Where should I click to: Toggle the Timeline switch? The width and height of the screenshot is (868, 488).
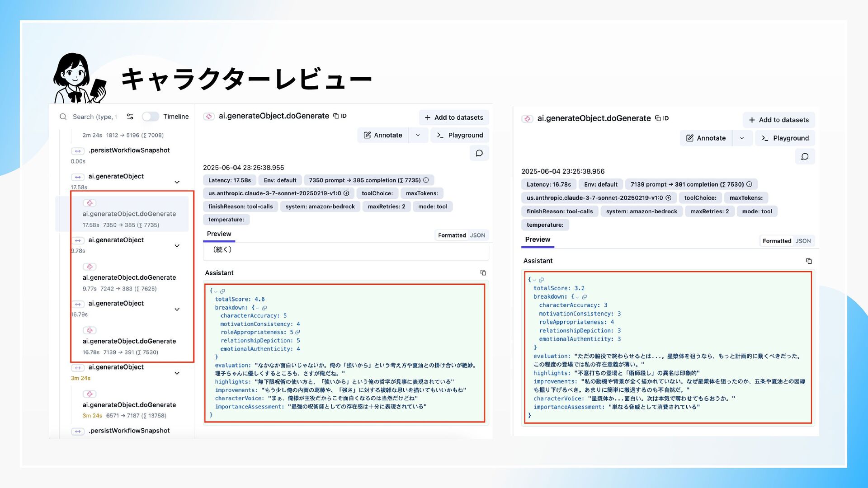(x=151, y=117)
